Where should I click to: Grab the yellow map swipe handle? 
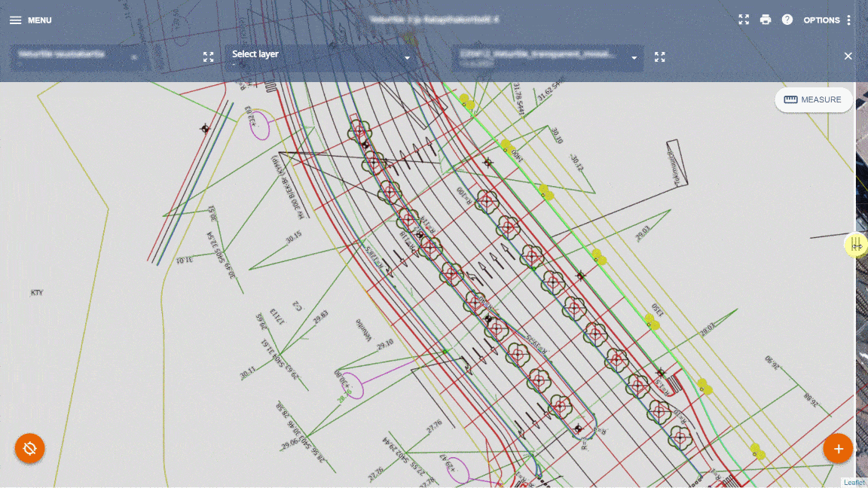coord(856,244)
